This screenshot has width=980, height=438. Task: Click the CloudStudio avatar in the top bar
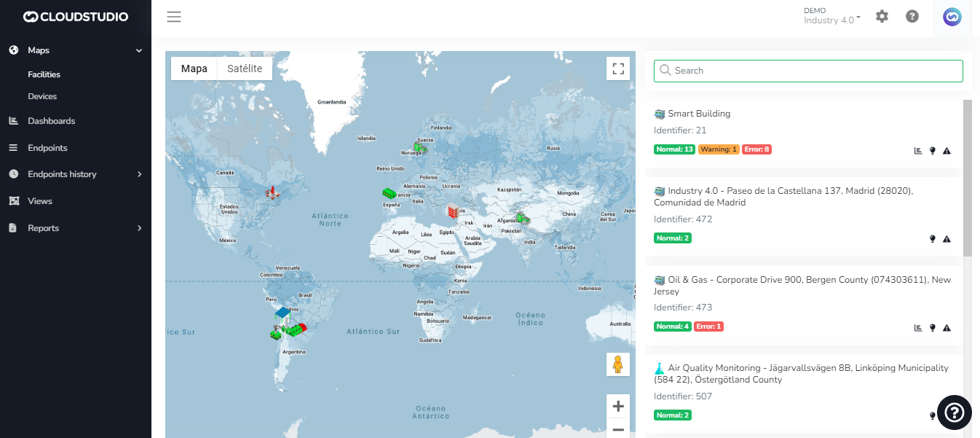(952, 16)
